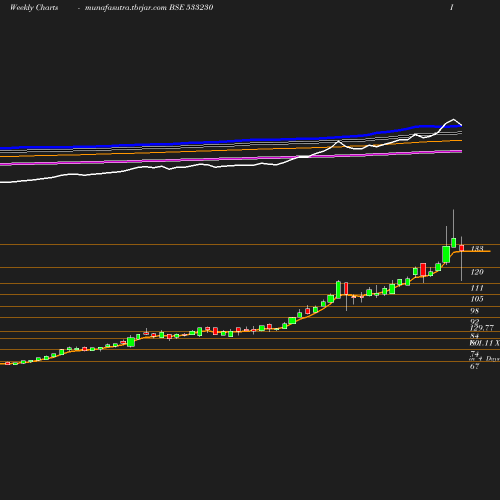Click the '98' price level label
500x500 pixels.
[x=475, y=311]
